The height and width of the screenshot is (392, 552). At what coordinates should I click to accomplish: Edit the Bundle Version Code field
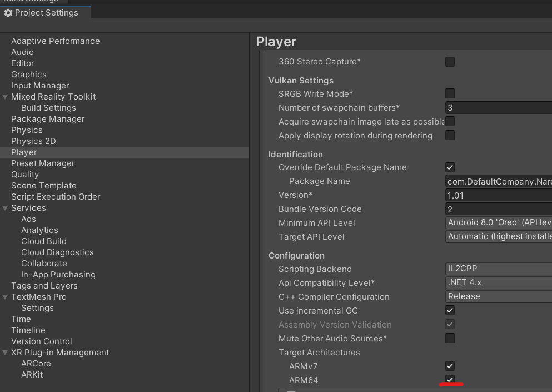click(499, 209)
